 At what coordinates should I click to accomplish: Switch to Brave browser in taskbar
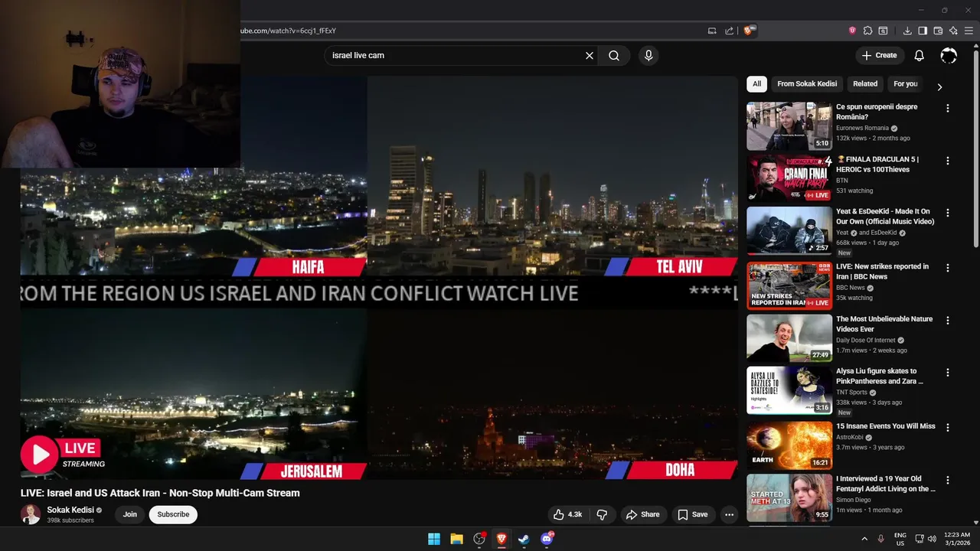coord(501,539)
